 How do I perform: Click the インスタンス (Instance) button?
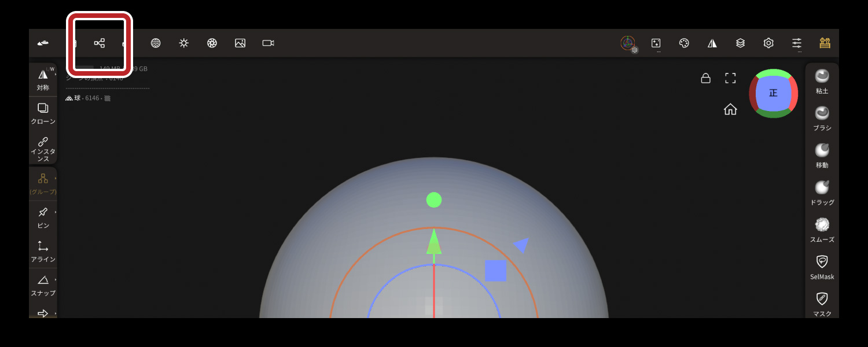coord(43,147)
